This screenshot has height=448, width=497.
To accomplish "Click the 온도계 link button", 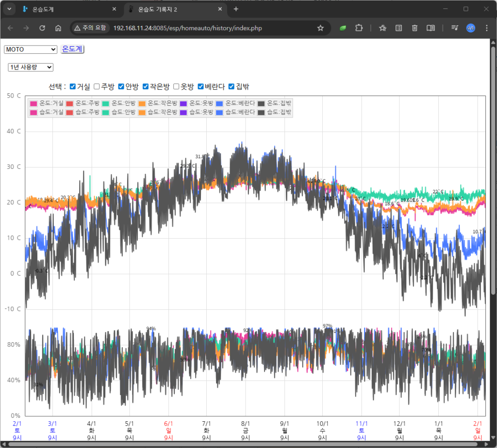I will pos(72,49).
